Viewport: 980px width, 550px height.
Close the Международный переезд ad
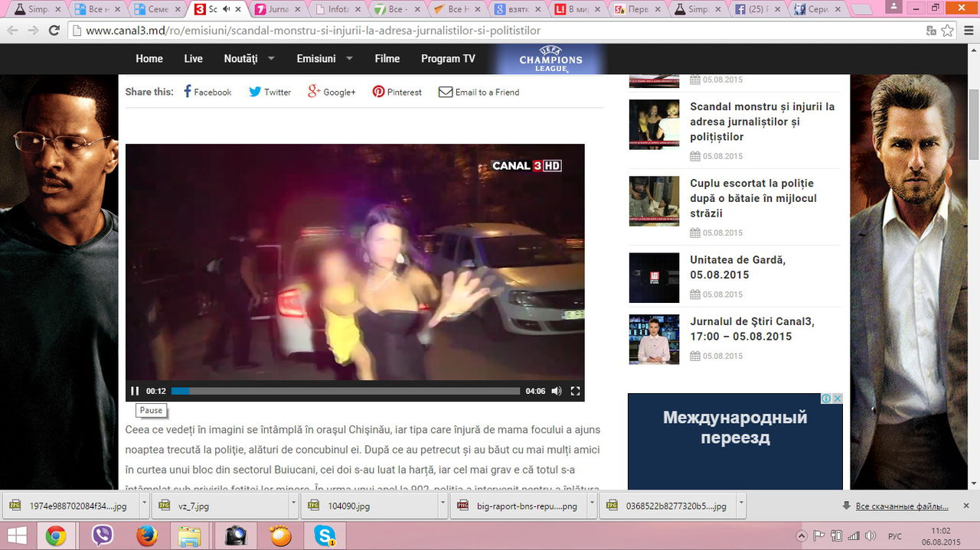838,399
